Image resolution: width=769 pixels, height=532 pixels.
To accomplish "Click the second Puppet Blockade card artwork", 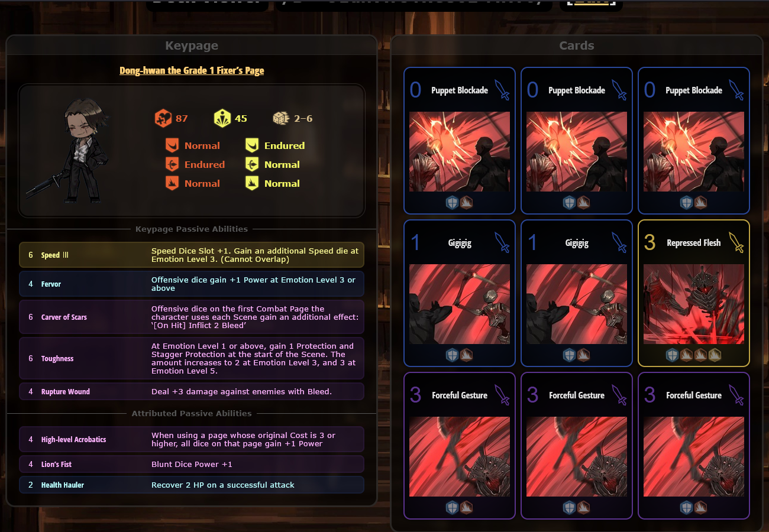I will [577, 151].
